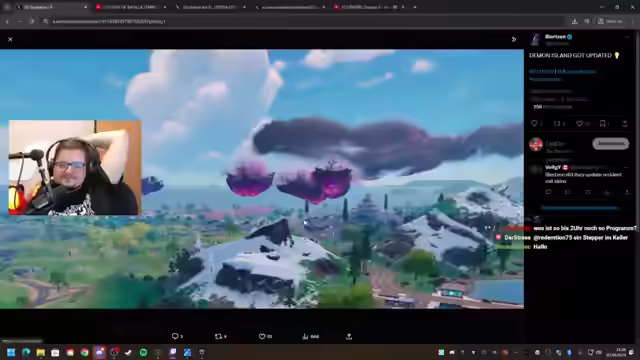The image size is (640, 360).
Task: Click the comment icon under the VeitgY reply
Action: coord(548,192)
